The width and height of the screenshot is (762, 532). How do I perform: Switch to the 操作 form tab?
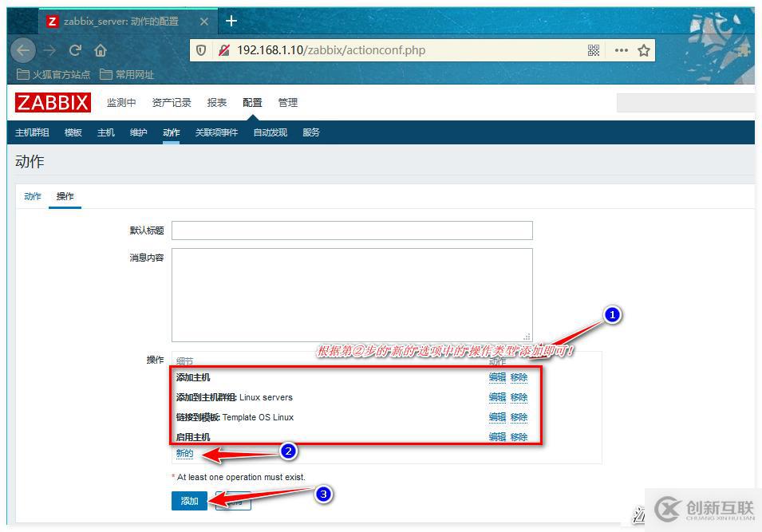[65, 196]
